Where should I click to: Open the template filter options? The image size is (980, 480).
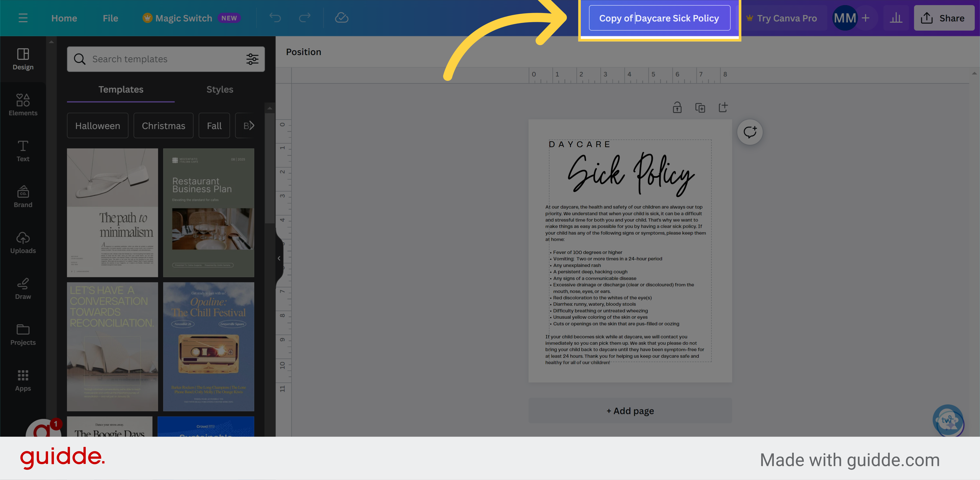pyautogui.click(x=252, y=59)
